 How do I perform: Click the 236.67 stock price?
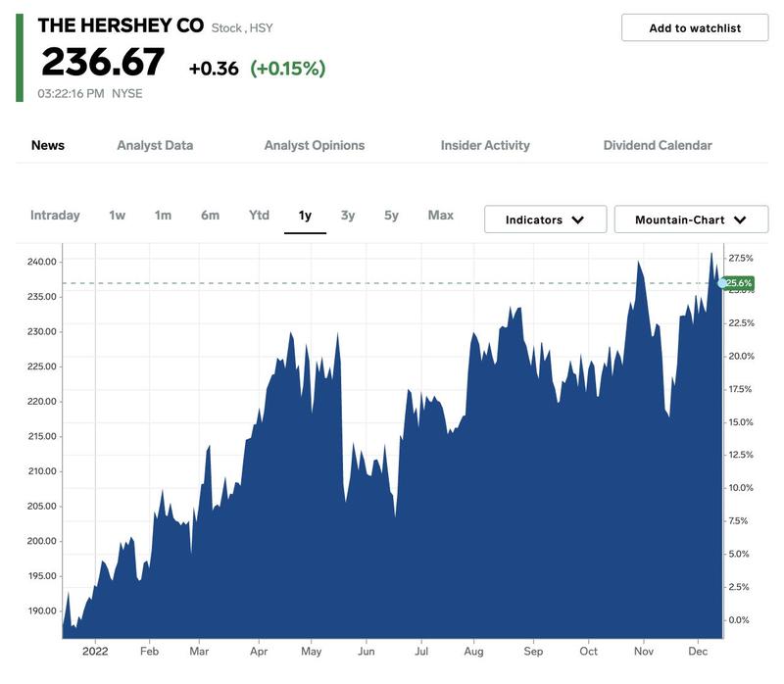click(x=103, y=62)
